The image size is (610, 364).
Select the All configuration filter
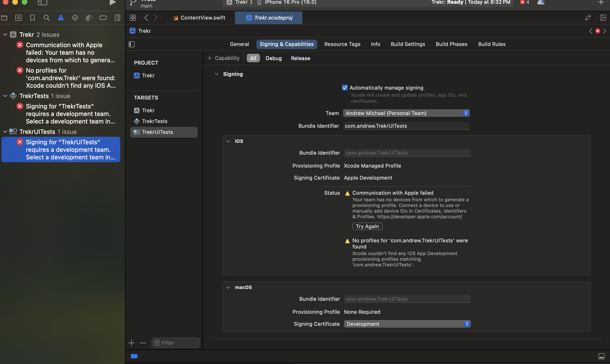(253, 58)
